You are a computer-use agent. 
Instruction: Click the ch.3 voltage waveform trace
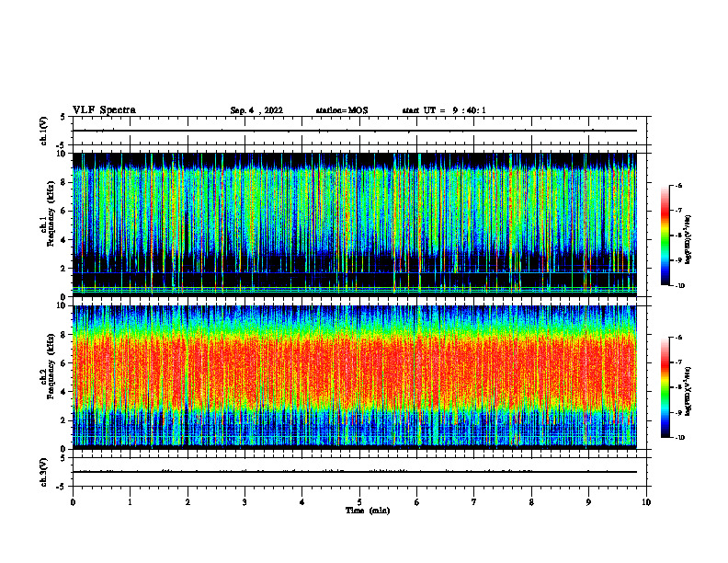pyautogui.click(x=355, y=472)
